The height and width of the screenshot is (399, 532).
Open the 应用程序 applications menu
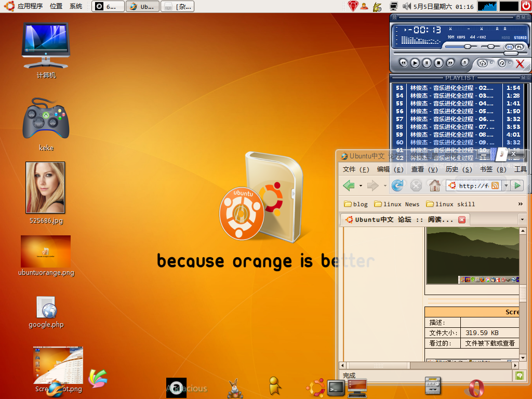pyautogui.click(x=30, y=6)
